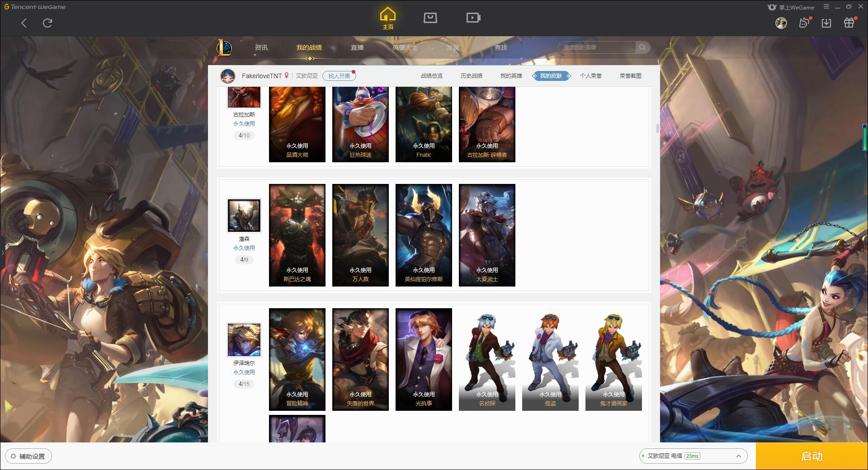Click the 4/15 skin count badge
Screen dimensions: 868x470
tap(244, 384)
